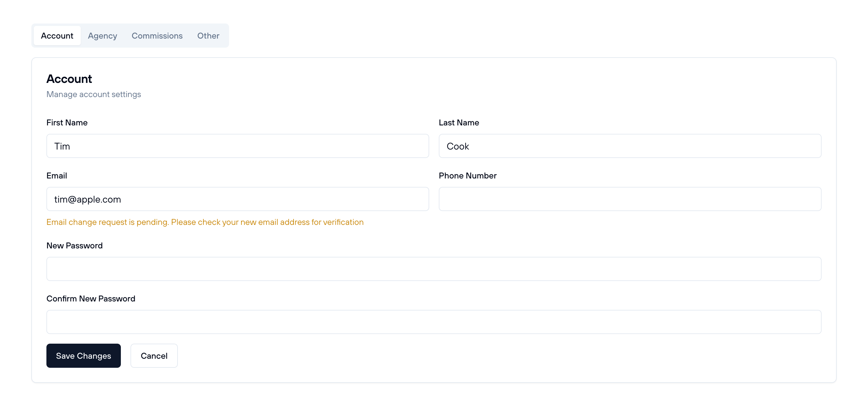Image resolution: width=868 pixels, height=416 pixels.
Task: Click the New Password label
Action: tap(74, 245)
